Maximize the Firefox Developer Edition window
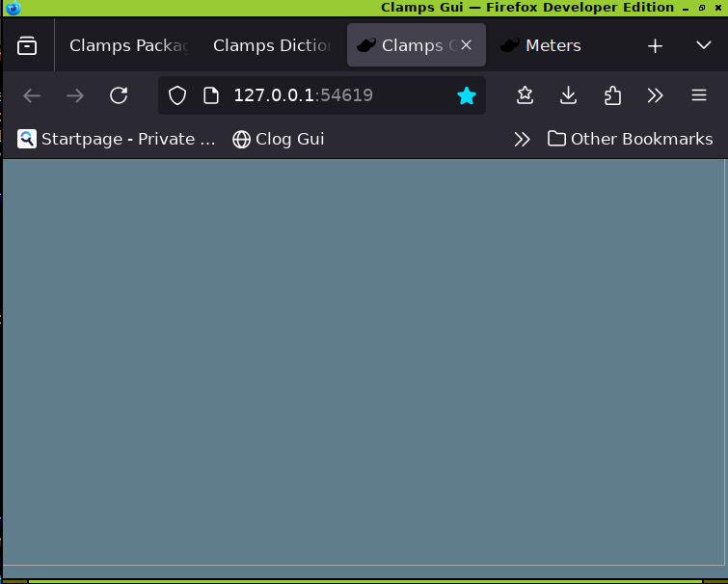The width and height of the screenshot is (728, 584). pyautogui.click(x=702, y=8)
